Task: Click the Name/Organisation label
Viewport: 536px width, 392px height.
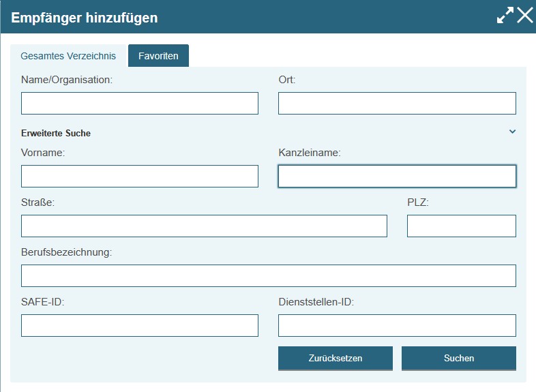Action: coord(67,80)
